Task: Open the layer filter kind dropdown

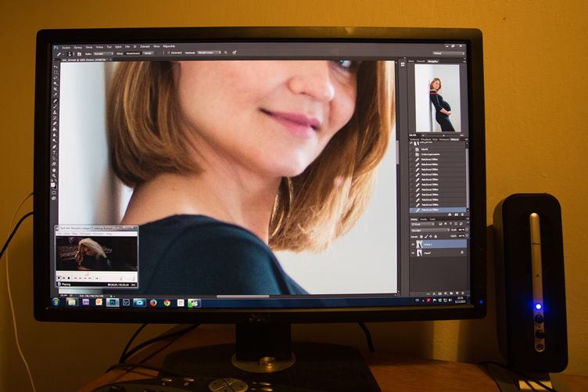Action: 423,224
